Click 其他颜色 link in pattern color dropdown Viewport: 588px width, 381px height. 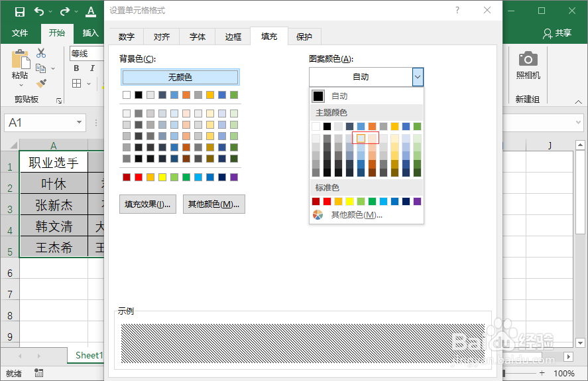(356, 214)
